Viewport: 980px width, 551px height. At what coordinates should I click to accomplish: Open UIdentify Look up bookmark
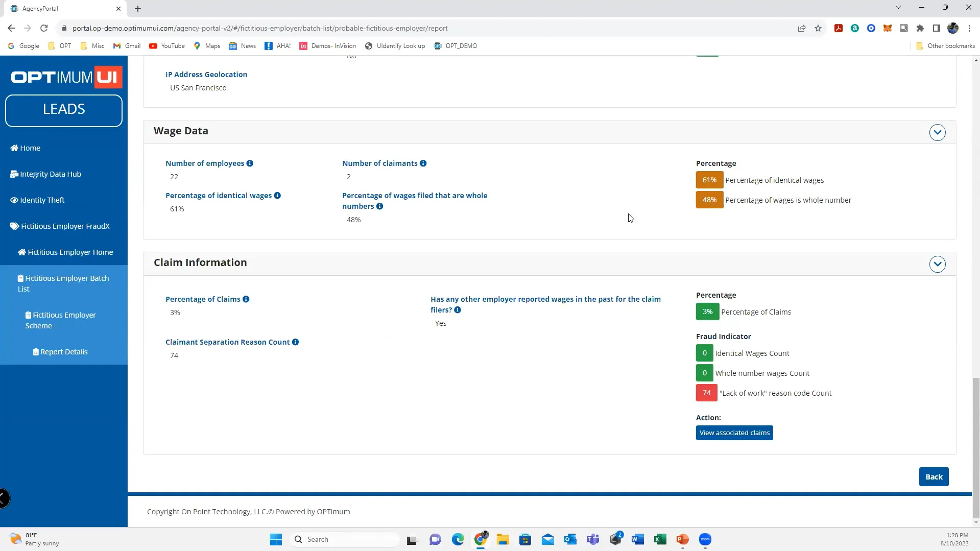point(395,46)
